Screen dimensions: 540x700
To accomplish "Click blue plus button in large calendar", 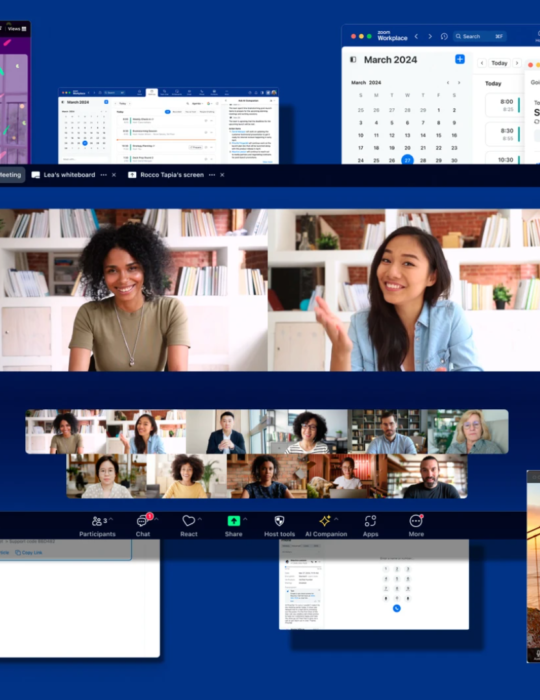I will pyautogui.click(x=460, y=59).
